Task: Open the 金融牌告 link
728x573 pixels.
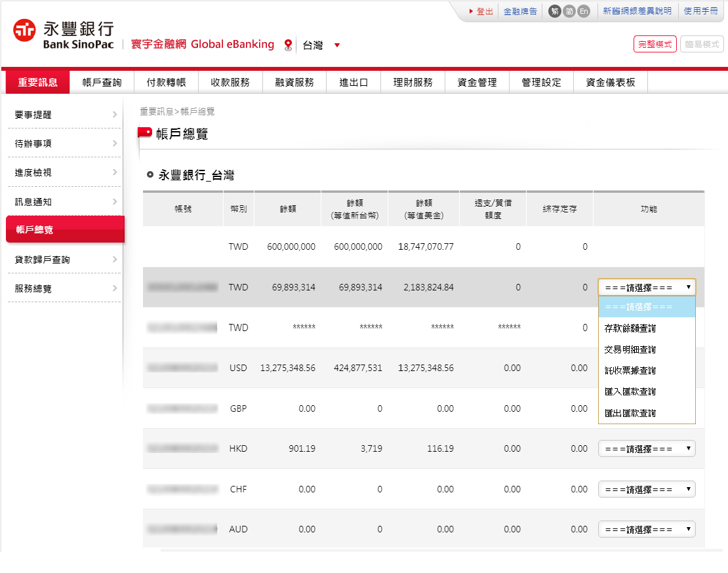Action: click(520, 11)
